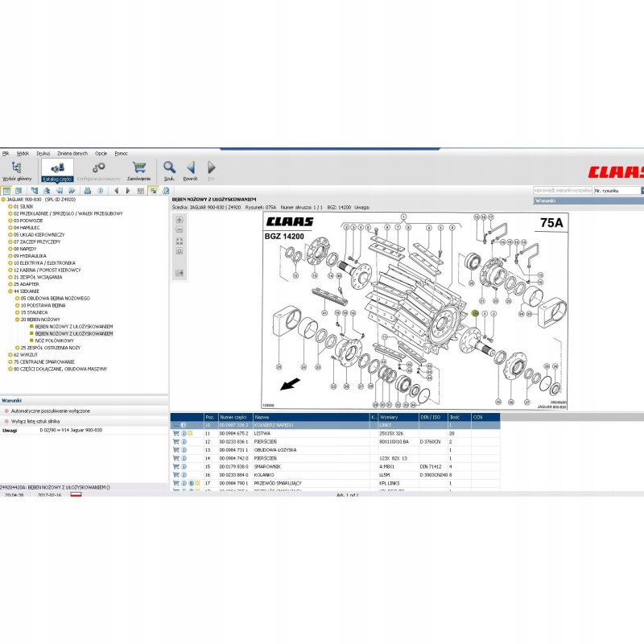Go to previous drawing with black left arrow
The height and width of the screenshot is (644, 644).
[x=116, y=191]
